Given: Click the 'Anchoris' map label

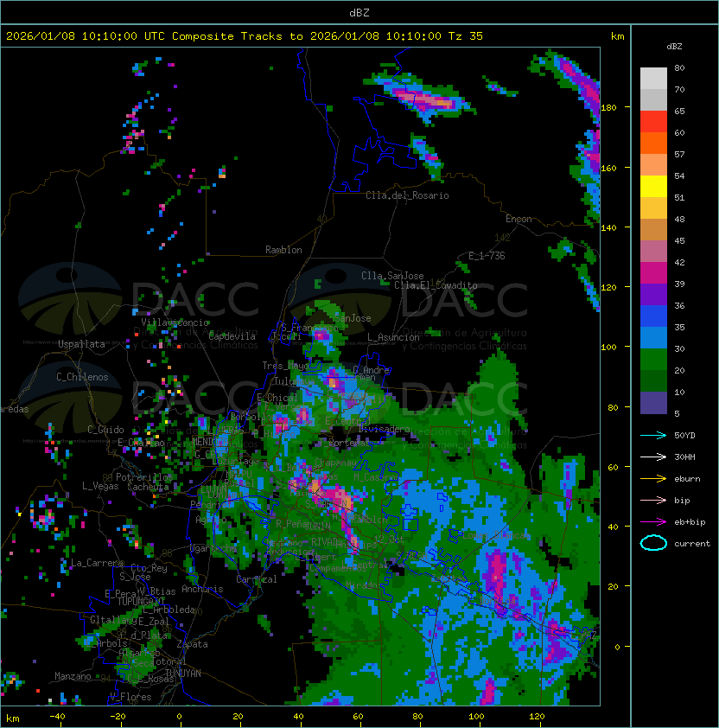Looking at the screenshot, I should [202, 589].
